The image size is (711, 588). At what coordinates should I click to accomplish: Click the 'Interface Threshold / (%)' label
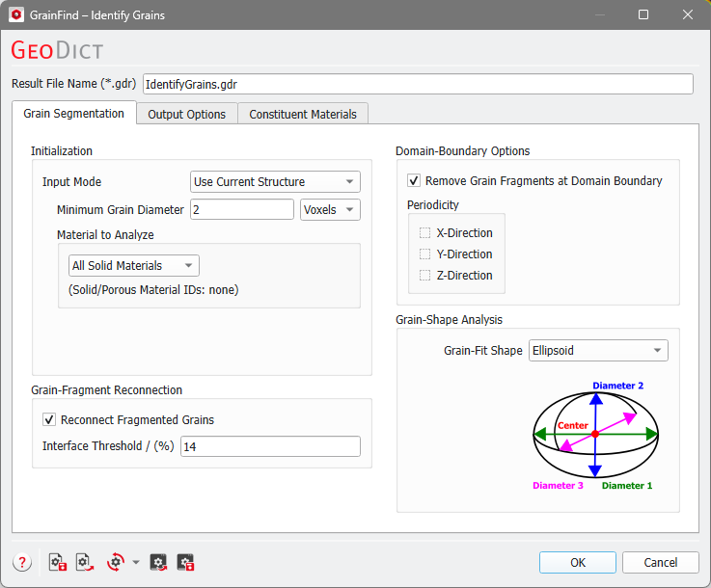tap(108, 446)
